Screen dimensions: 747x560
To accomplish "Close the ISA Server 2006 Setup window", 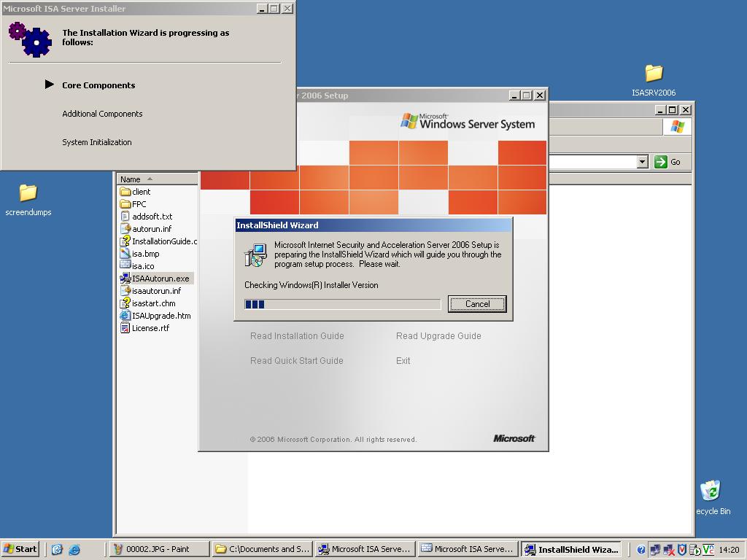I will pyautogui.click(x=540, y=96).
